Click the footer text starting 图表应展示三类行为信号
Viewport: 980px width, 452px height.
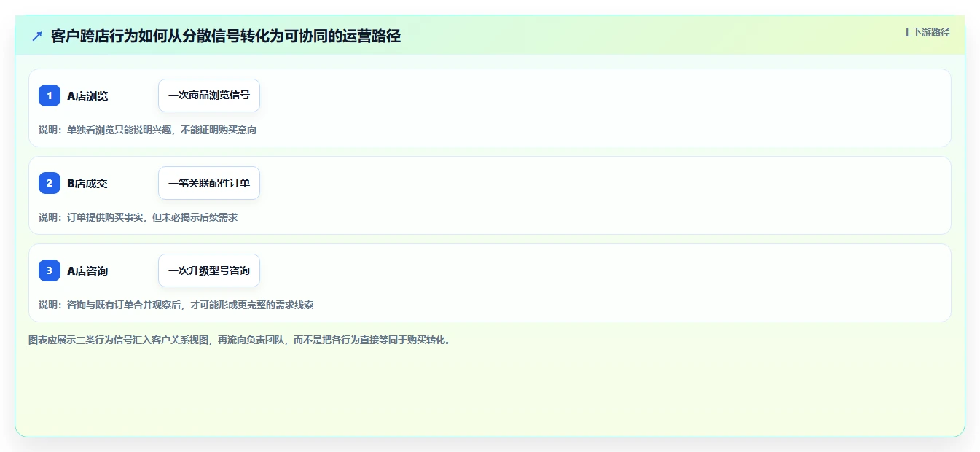tap(240, 340)
